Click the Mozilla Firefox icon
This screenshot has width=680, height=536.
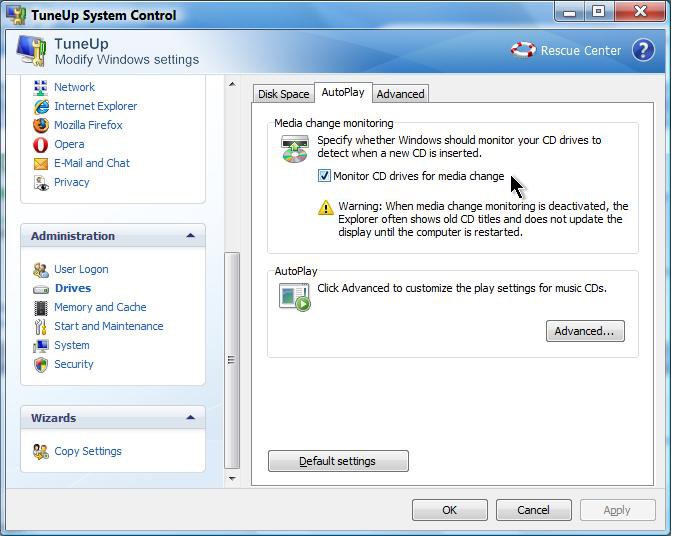(41, 125)
